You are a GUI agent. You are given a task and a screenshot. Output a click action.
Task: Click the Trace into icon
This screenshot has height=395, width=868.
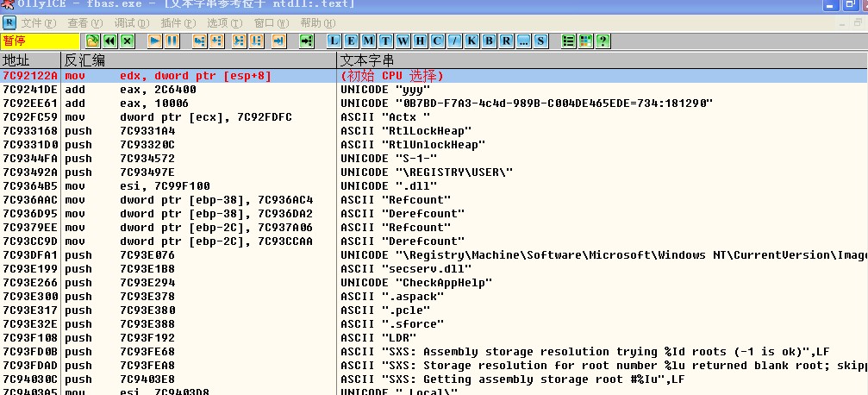[239, 41]
